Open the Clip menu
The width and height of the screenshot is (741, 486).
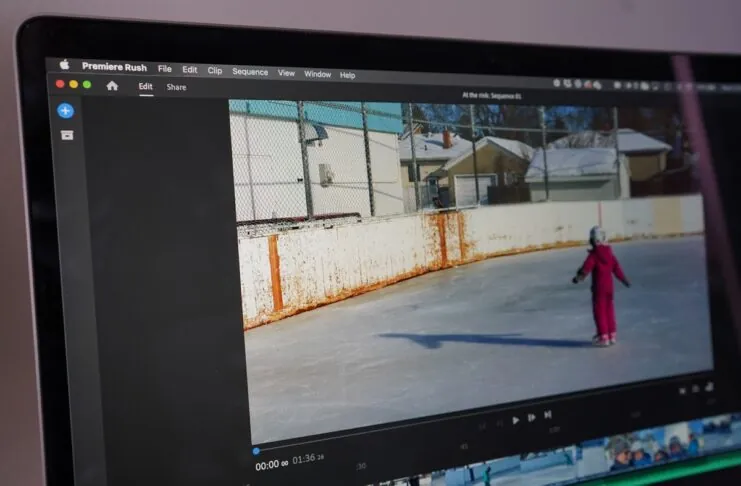215,70
